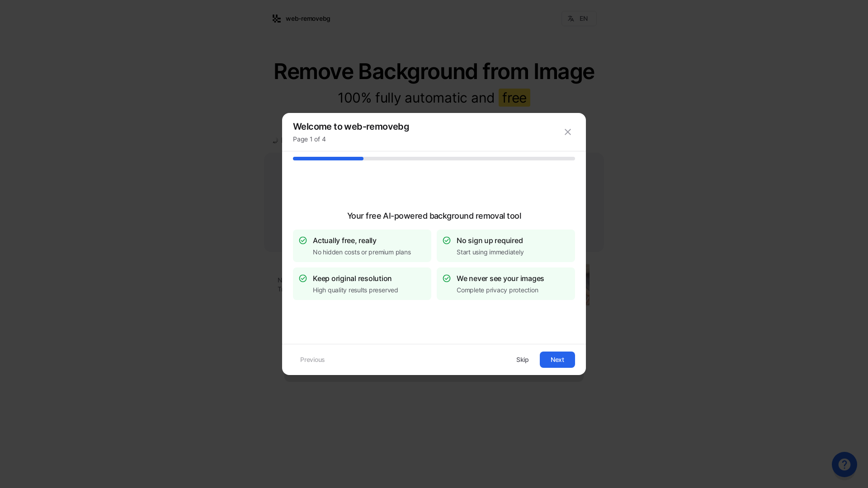Click the disabled Previous button
The width and height of the screenshot is (868, 488).
[x=312, y=360]
